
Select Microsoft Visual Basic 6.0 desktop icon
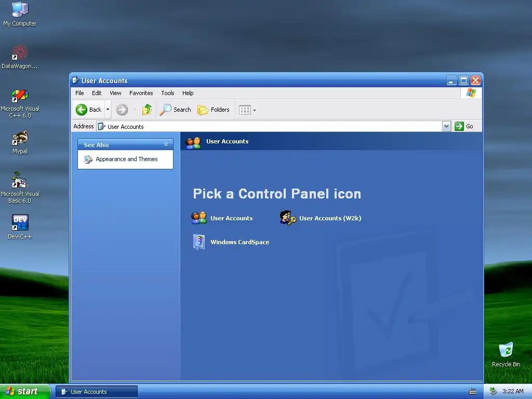point(20,188)
